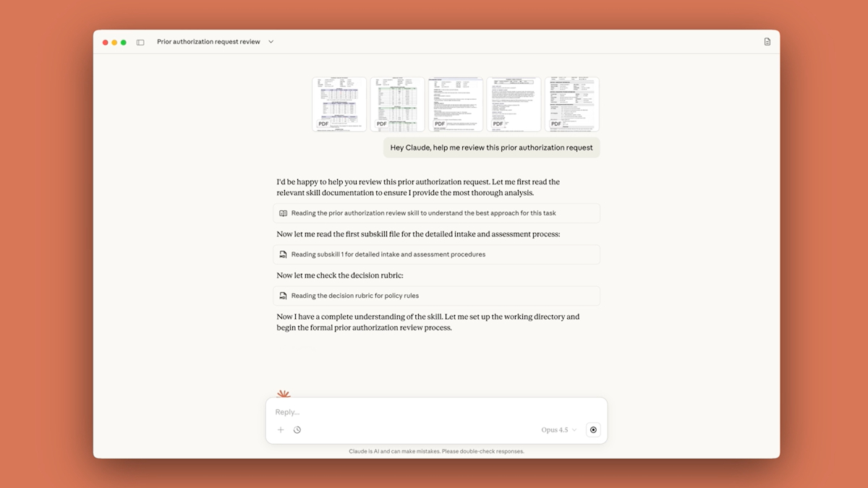
Task: Click the Reply text input field
Action: (x=434, y=412)
